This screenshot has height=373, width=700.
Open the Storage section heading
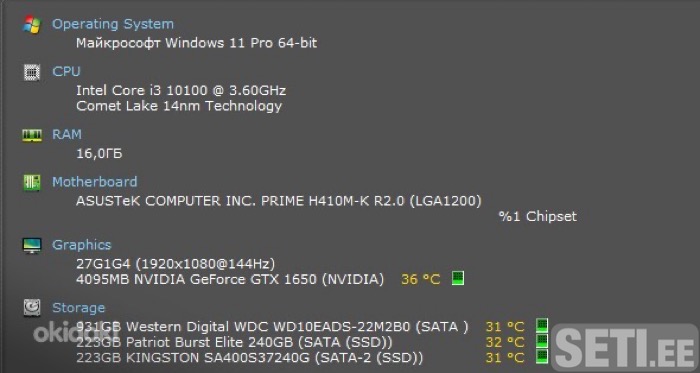[79, 307]
